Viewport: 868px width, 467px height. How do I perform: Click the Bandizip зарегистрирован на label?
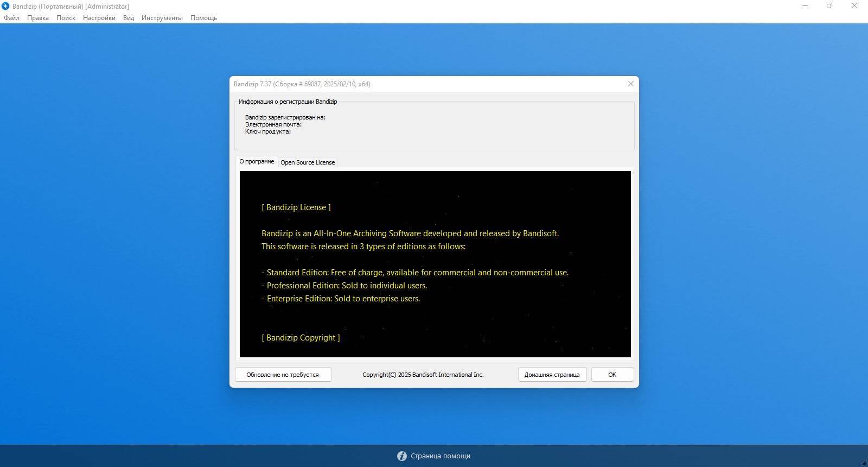[285, 117]
